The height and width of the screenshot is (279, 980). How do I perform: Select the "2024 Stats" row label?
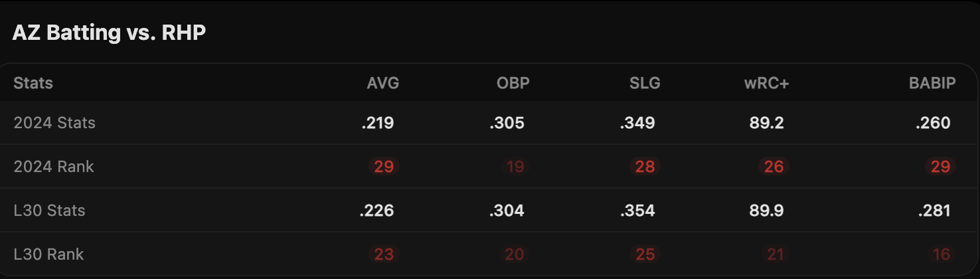54,123
